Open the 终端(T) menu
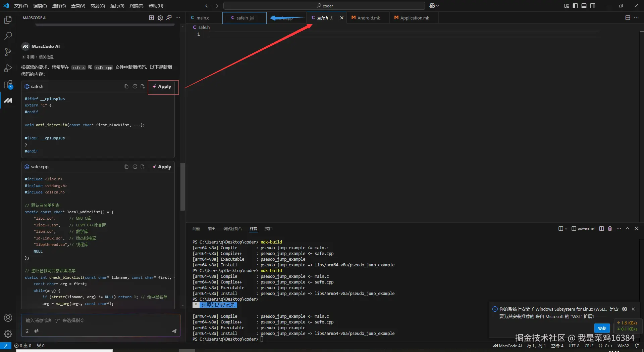Screen dimensions: 644x352 pyautogui.click(x=136, y=6)
